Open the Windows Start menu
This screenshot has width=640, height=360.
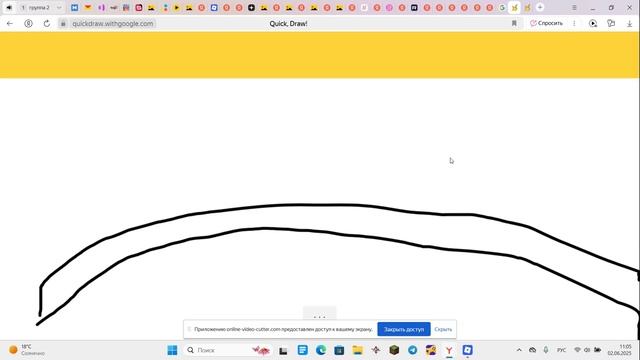[172, 350]
